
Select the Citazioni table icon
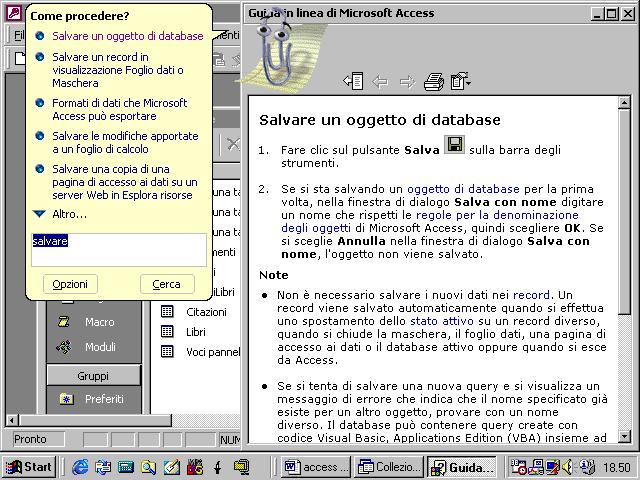[x=167, y=311]
